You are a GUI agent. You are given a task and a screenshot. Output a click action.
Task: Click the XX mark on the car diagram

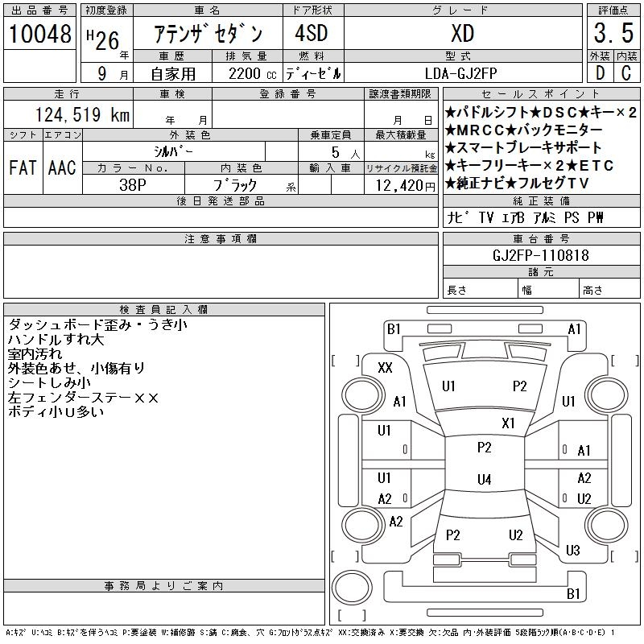coord(385,368)
